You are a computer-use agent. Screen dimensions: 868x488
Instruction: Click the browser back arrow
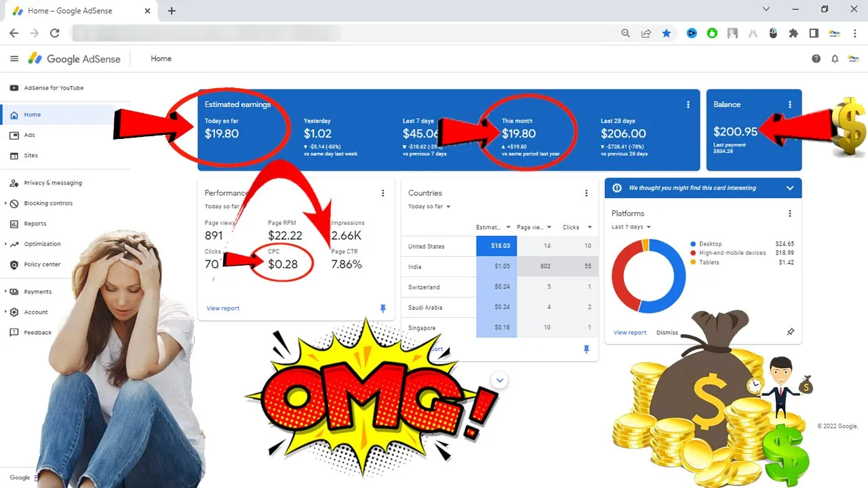tap(14, 33)
